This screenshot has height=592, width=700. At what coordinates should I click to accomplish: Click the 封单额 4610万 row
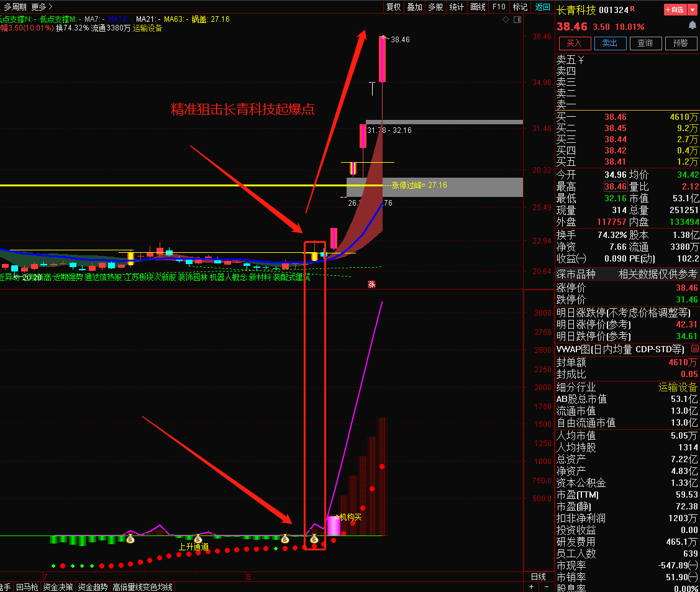click(x=627, y=363)
